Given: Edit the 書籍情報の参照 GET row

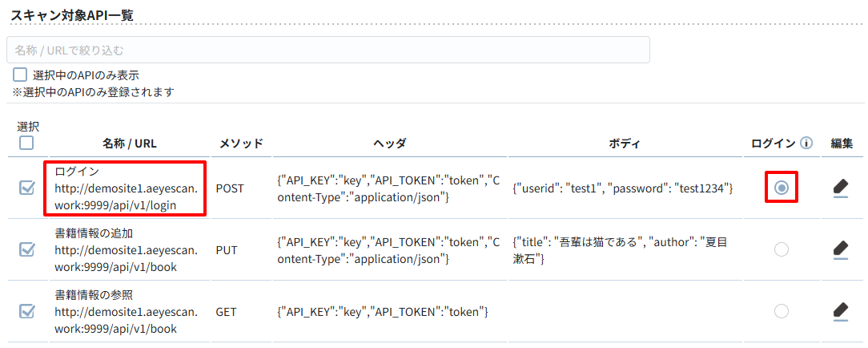Looking at the screenshot, I should pyautogui.click(x=840, y=311).
